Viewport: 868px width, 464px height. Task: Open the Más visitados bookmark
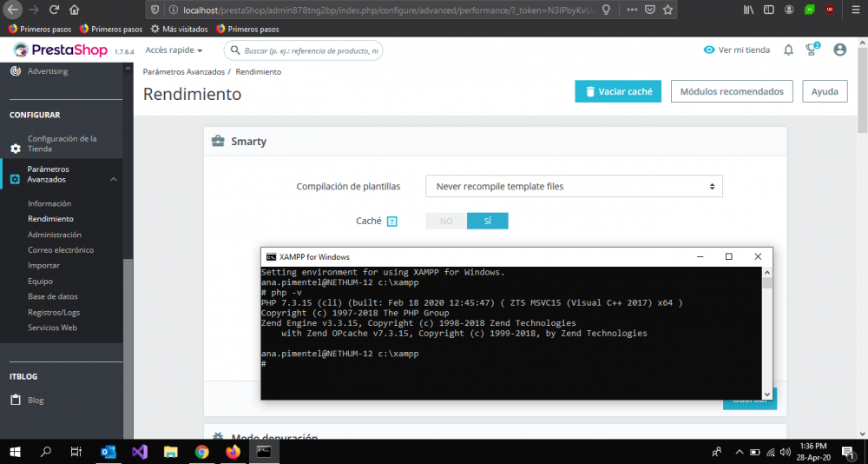pyautogui.click(x=180, y=29)
